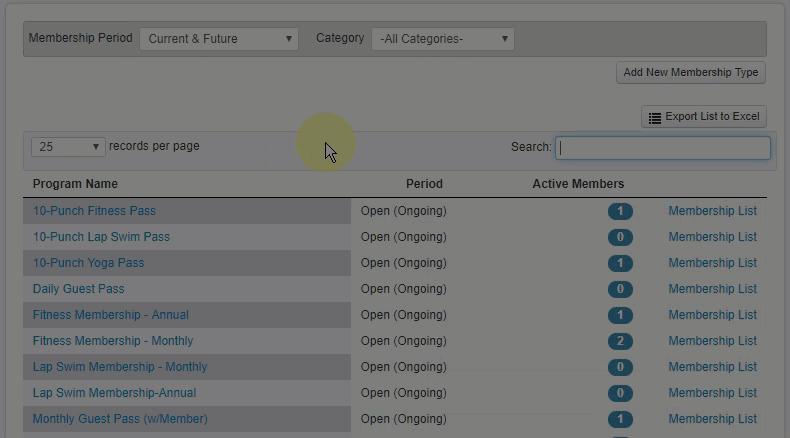Click Add New Membership Type button
The image size is (790, 438).
coord(690,73)
